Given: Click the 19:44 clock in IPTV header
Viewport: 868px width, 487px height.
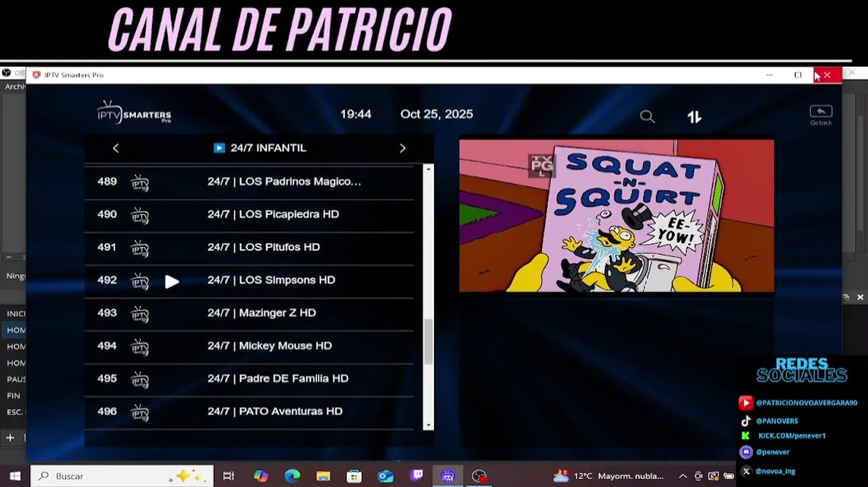Looking at the screenshot, I should click(356, 114).
